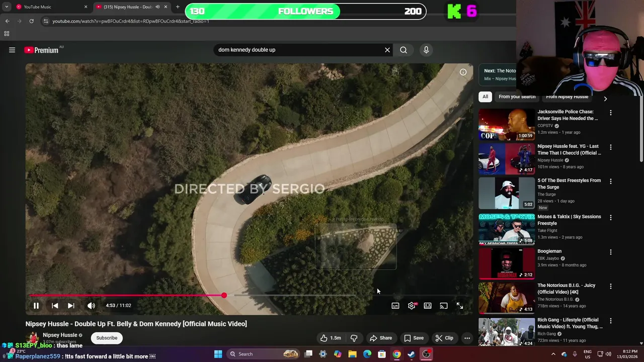Open options for Rich Gang Lifestyle video
644x362 pixels.
pyautogui.click(x=611, y=321)
